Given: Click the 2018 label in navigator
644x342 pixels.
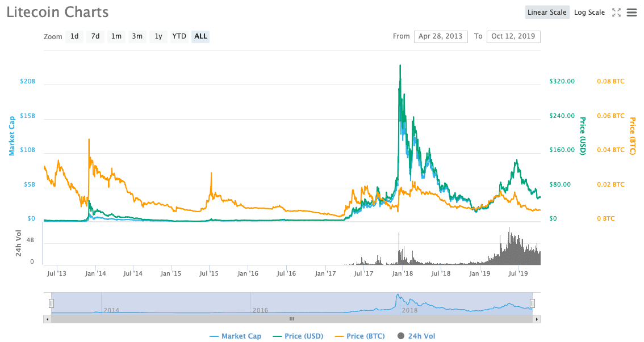Looking at the screenshot, I should (409, 310).
